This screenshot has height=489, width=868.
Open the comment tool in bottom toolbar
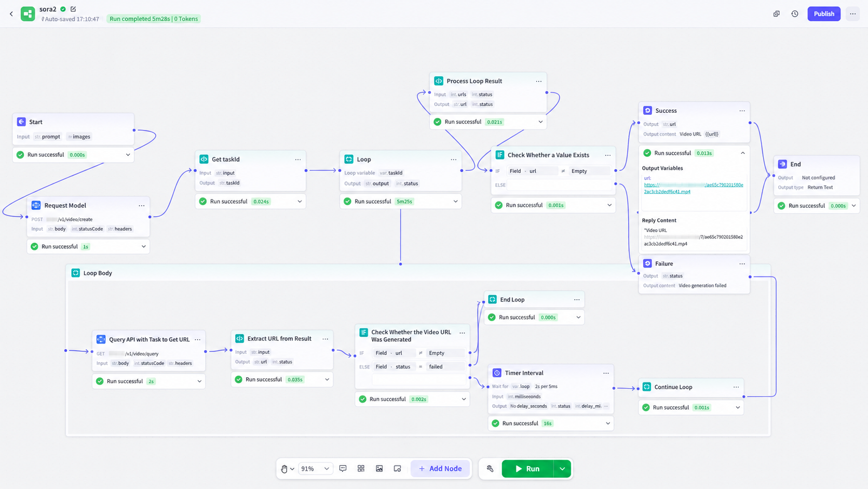coord(343,469)
